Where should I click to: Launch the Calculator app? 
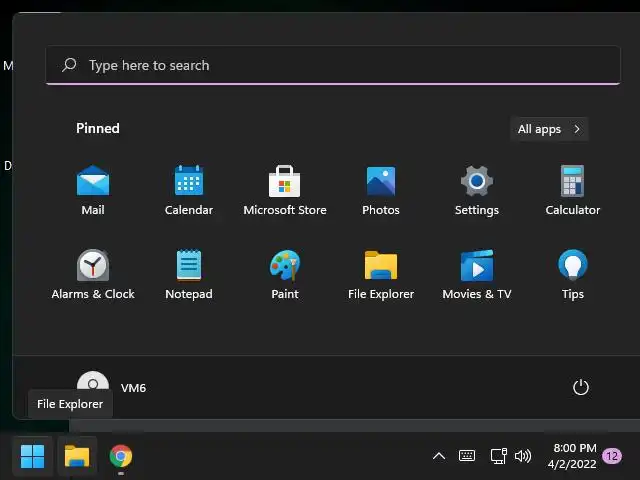click(x=573, y=190)
